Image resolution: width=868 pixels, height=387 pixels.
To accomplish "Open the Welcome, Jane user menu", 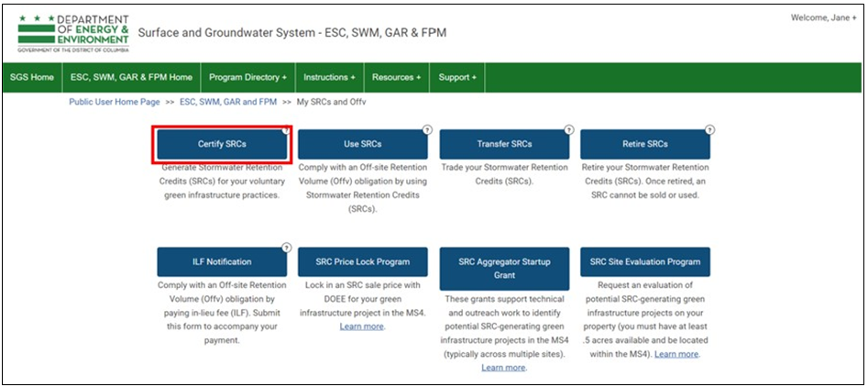I will [823, 18].
